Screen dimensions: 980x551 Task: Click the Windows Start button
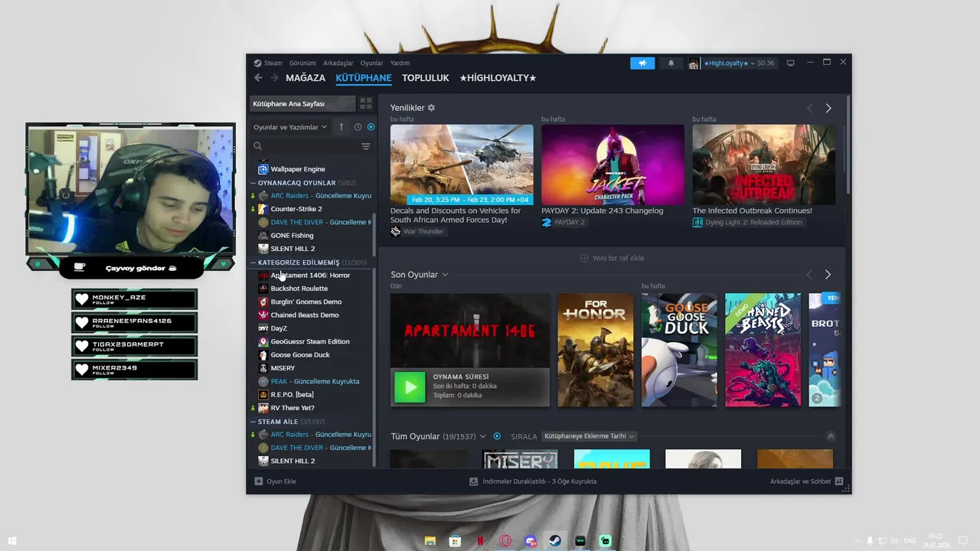click(11, 541)
